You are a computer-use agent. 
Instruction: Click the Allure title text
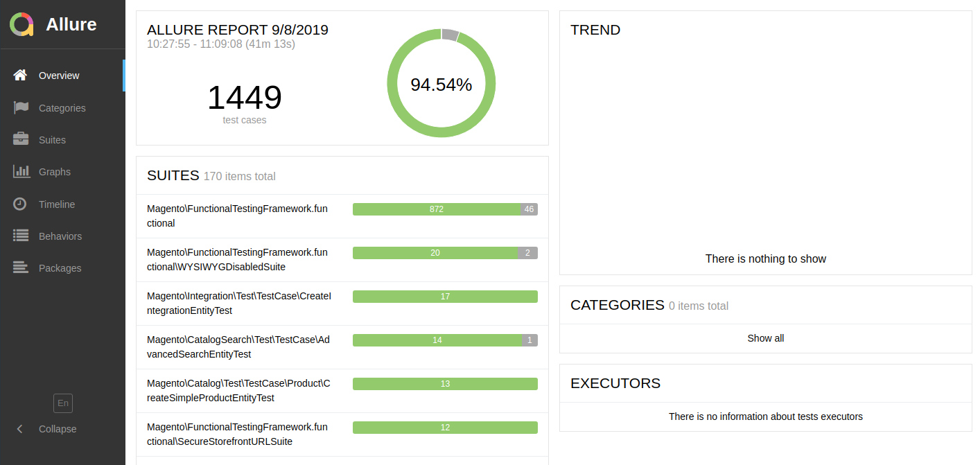(71, 24)
